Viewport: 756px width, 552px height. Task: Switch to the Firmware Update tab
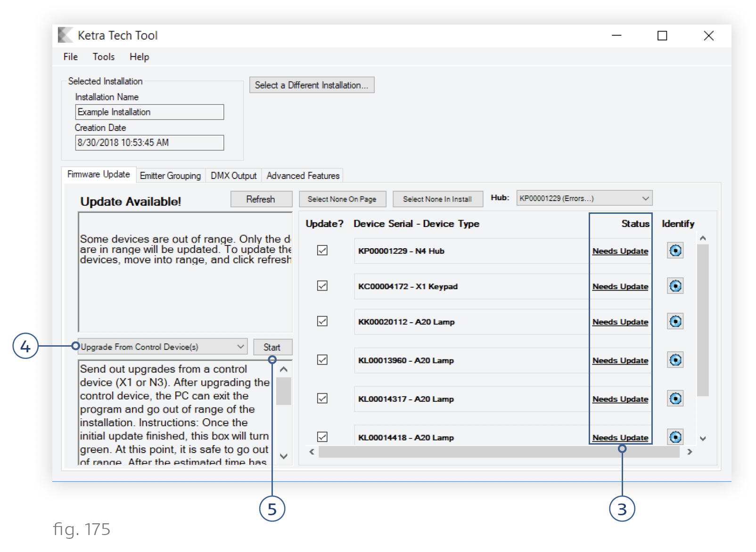99,174
